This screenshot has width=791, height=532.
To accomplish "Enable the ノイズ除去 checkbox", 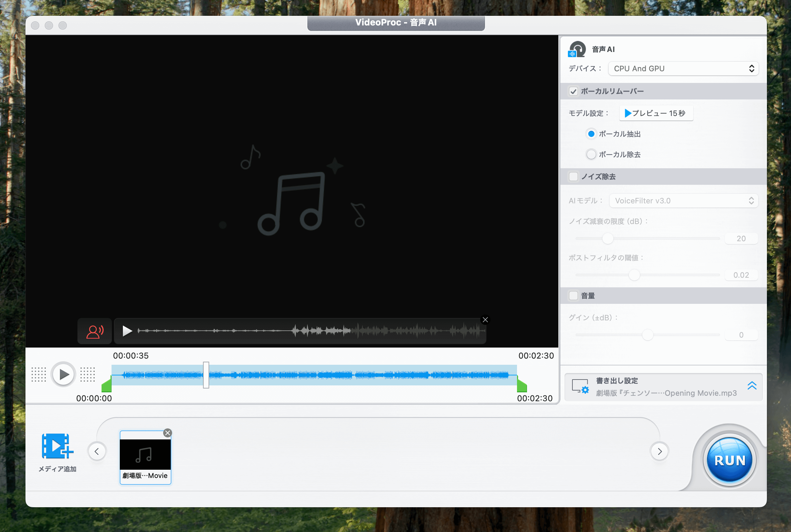I will click(x=573, y=177).
